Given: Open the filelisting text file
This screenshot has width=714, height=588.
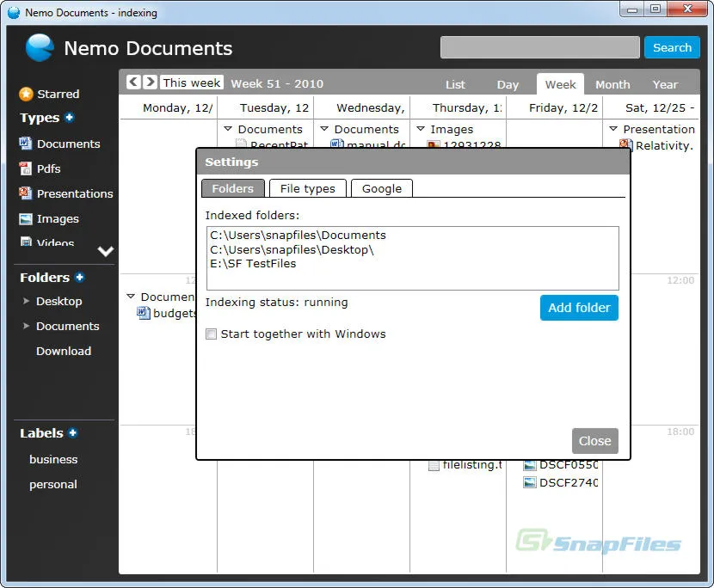Looking at the screenshot, I should [x=465, y=465].
